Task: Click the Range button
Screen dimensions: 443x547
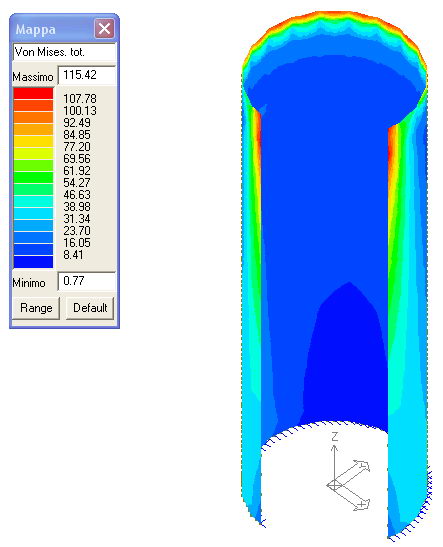Action: (36, 308)
